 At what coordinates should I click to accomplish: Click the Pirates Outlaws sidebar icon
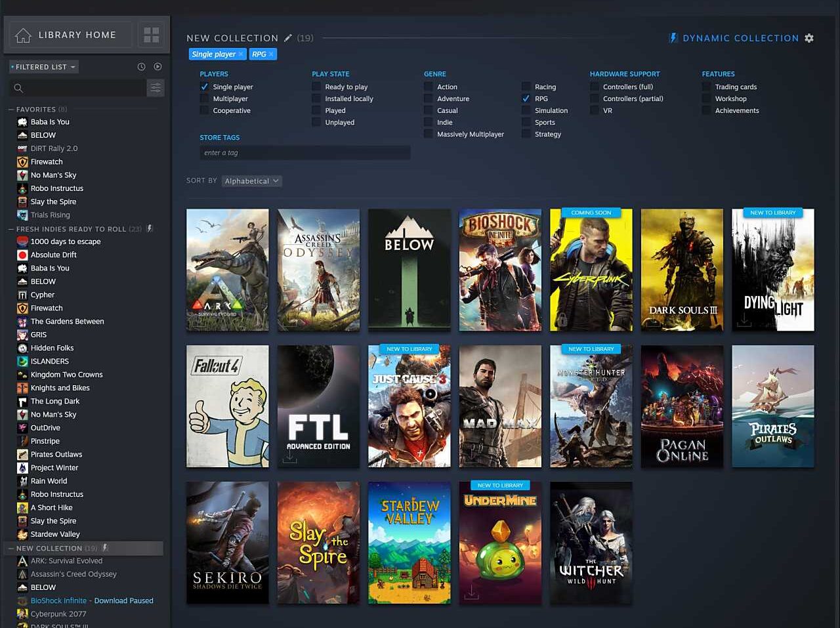point(22,455)
